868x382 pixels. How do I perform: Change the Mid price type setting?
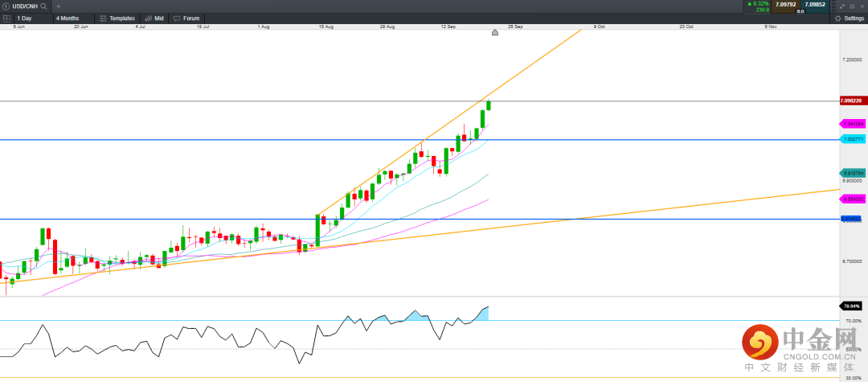pyautogui.click(x=154, y=18)
